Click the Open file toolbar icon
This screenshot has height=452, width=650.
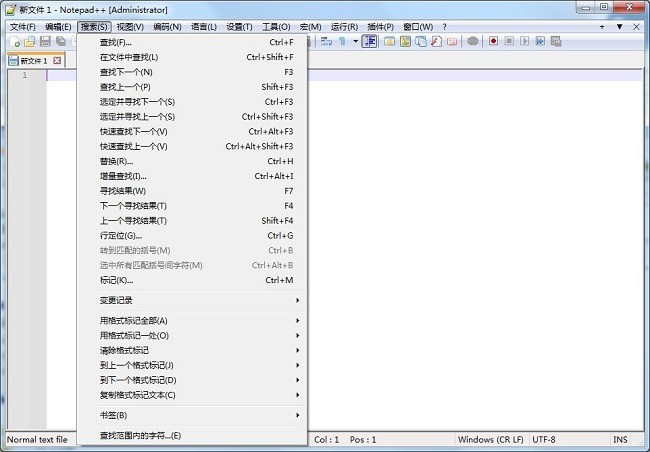[x=30, y=41]
